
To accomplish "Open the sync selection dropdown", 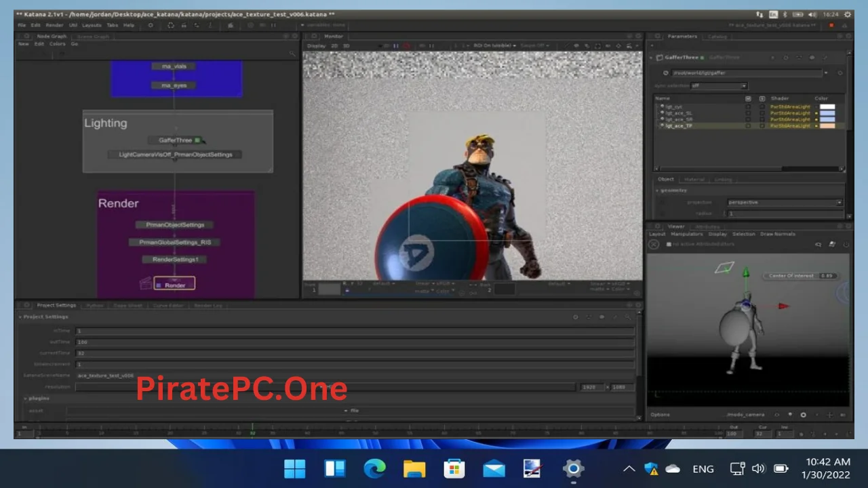I will (719, 86).
